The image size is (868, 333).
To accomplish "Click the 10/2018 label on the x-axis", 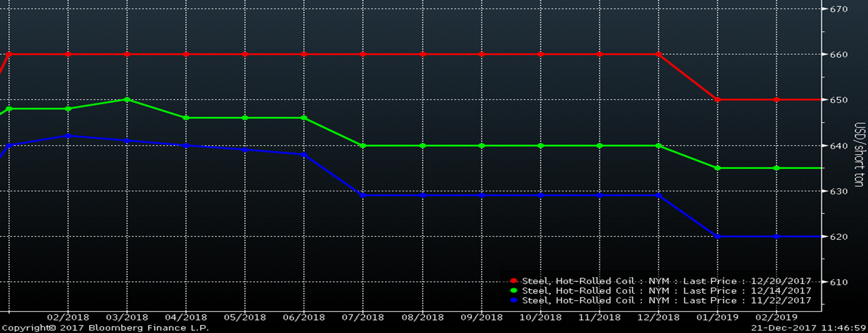I will [x=540, y=318].
